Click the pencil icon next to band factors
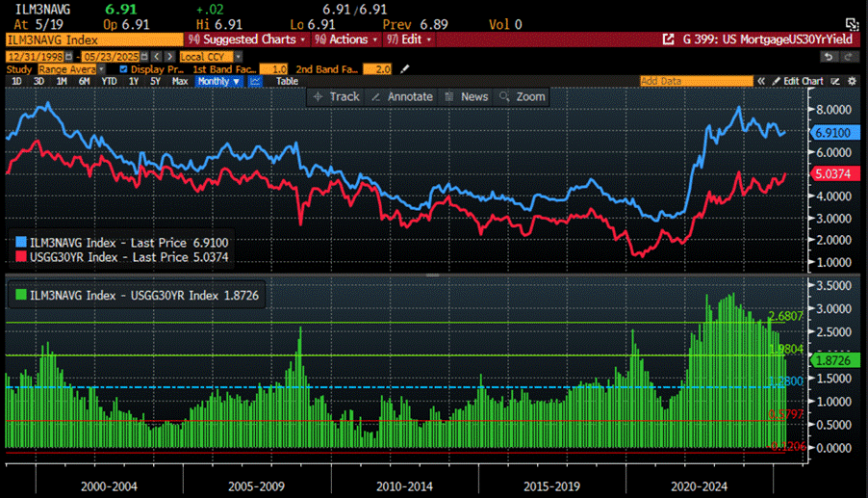868x498 pixels. tap(405, 69)
